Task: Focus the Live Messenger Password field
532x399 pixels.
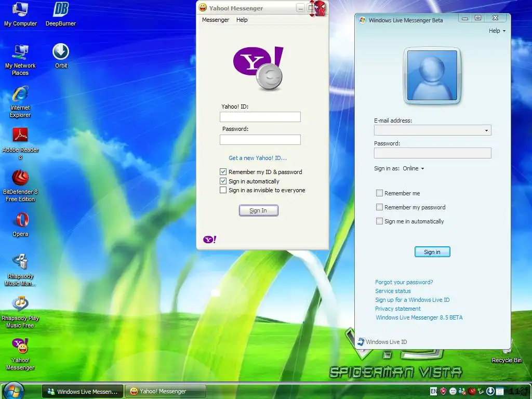Action: pyautogui.click(x=432, y=153)
